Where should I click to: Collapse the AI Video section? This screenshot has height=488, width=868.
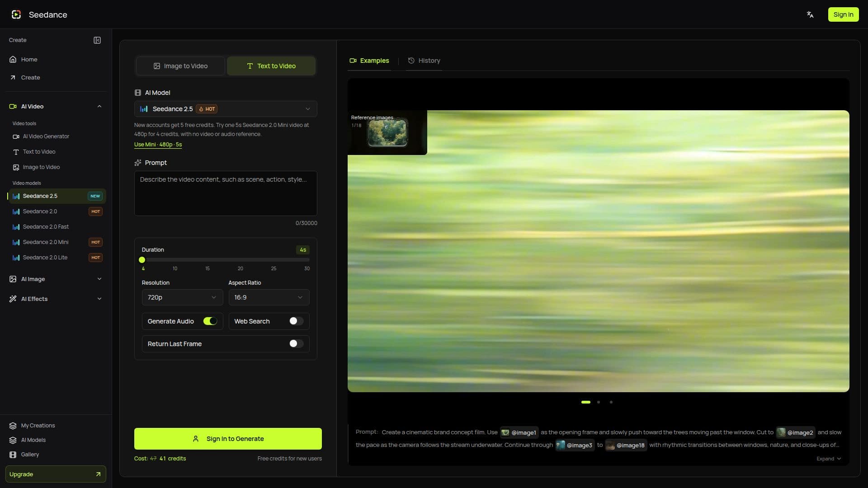[99, 106]
